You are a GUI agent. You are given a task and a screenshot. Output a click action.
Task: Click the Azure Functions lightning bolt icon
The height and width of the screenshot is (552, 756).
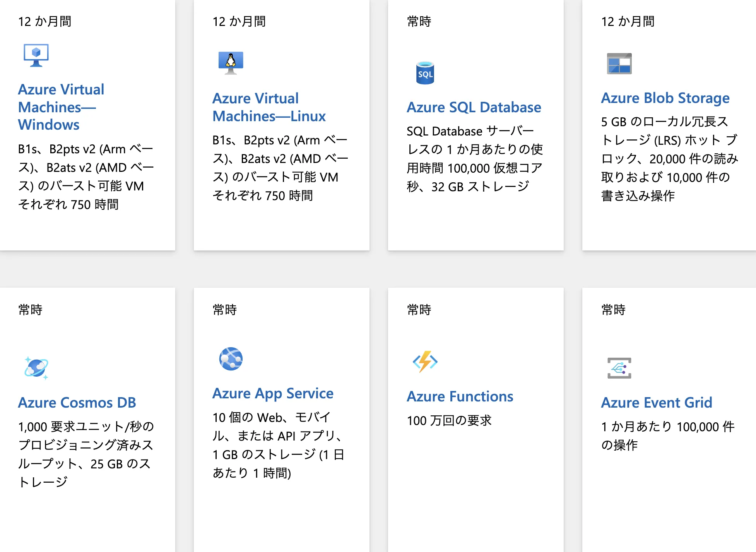[425, 362]
